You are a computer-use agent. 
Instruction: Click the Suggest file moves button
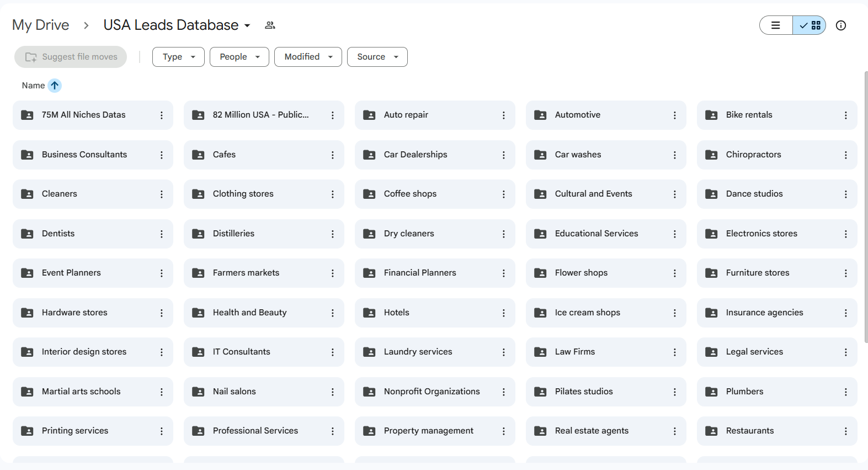(x=71, y=57)
